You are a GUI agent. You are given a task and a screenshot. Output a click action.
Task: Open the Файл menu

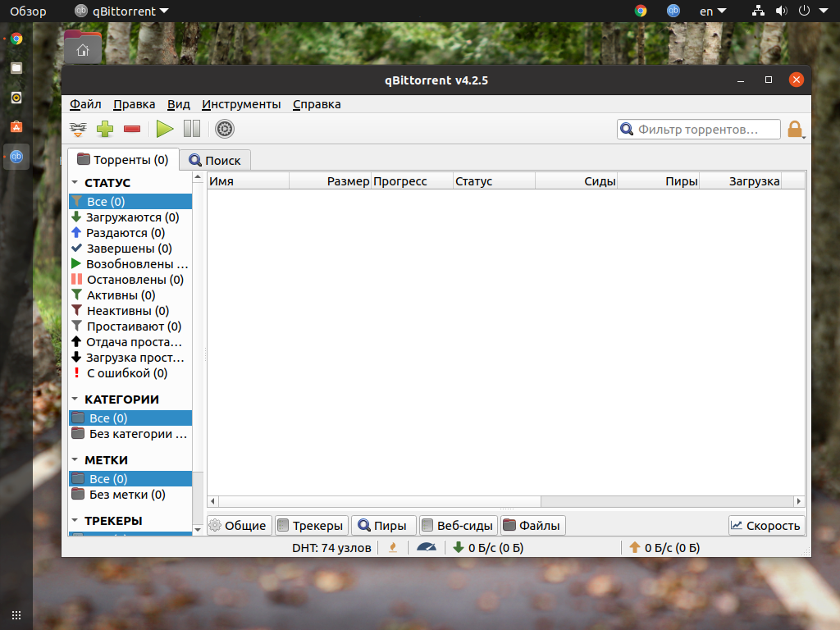pyautogui.click(x=85, y=104)
